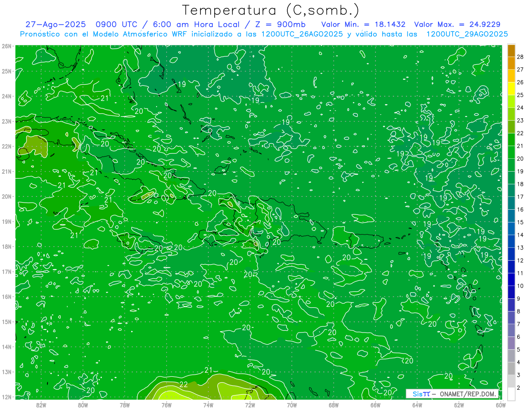Click the longitude axis label "60W"
This screenshot has width=532, height=411.
(x=500, y=405)
